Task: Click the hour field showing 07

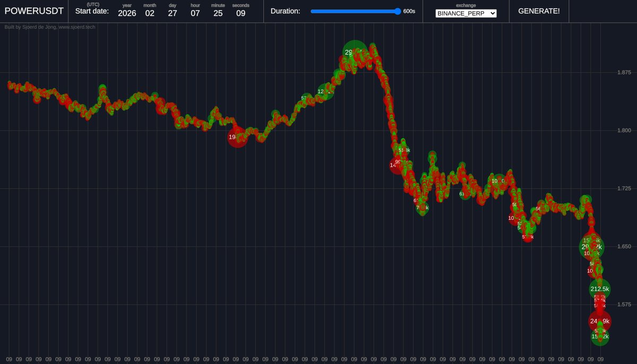Action: [x=195, y=13]
